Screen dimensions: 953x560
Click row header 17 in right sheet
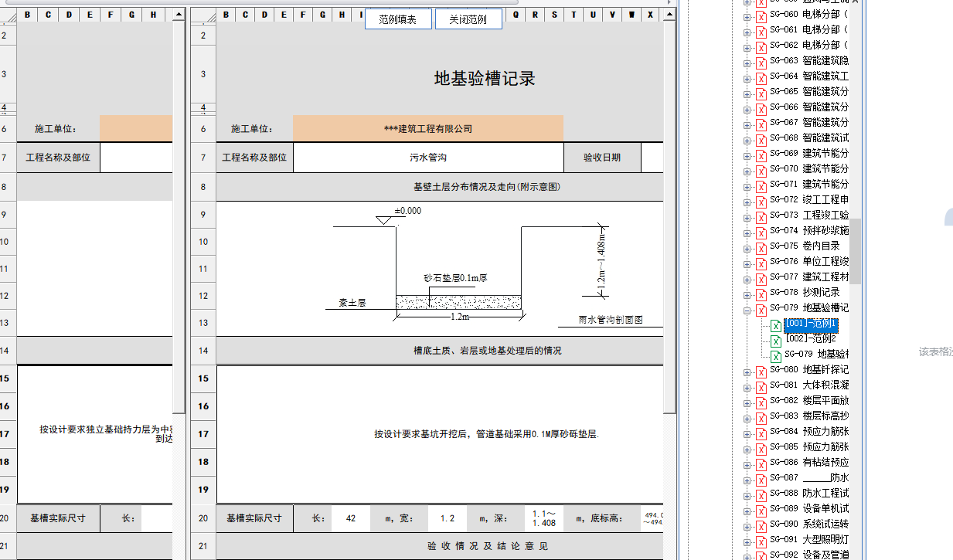point(203,434)
